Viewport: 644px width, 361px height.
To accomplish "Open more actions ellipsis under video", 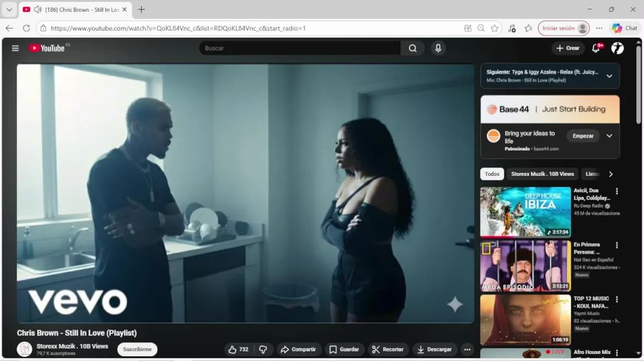I will 467,349.
